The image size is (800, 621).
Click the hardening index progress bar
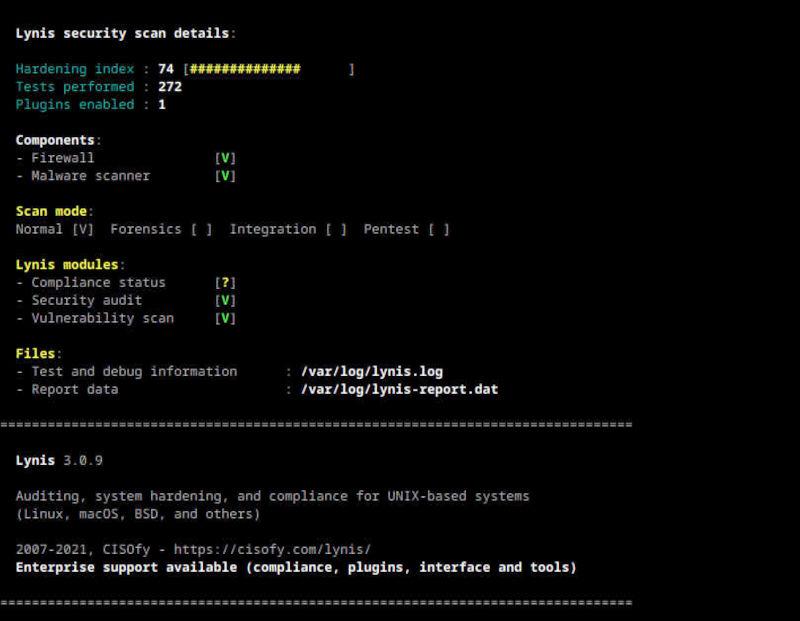tap(269, 69)
